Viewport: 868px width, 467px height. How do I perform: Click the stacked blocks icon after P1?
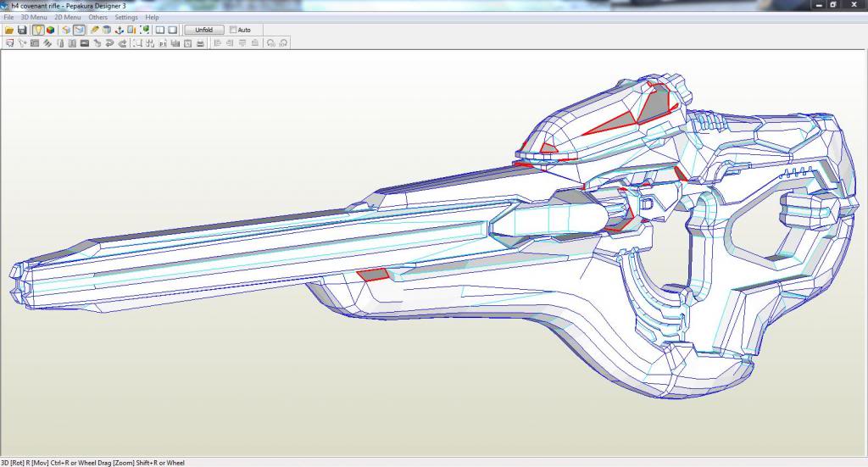pyautogui.click(x=175, y=43)
